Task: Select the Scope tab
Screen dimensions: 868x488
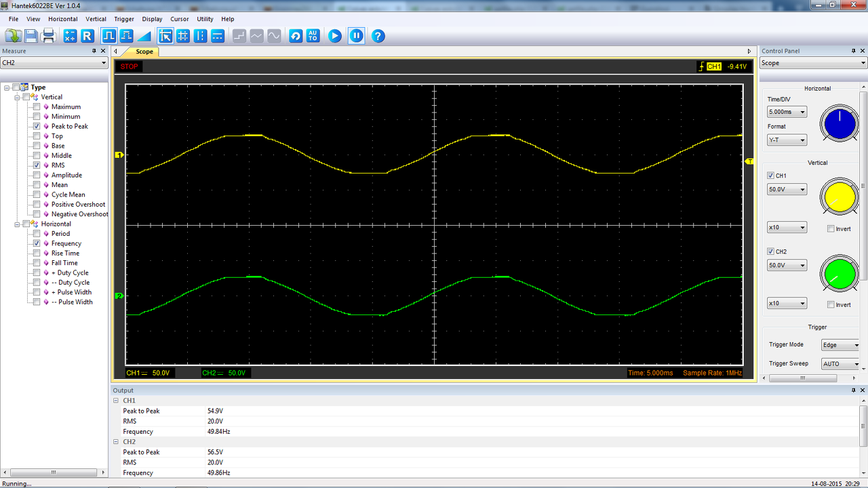Action: coord(144,52)
